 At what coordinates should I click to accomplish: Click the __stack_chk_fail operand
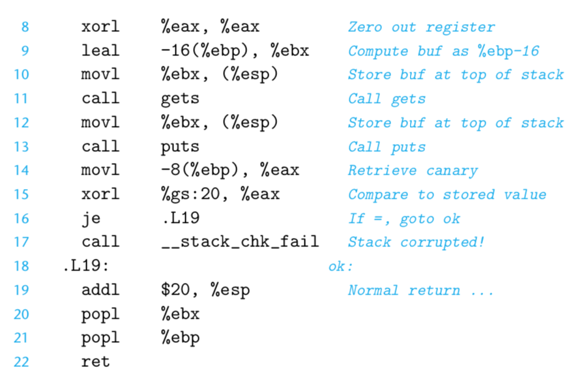coord(240,242)
